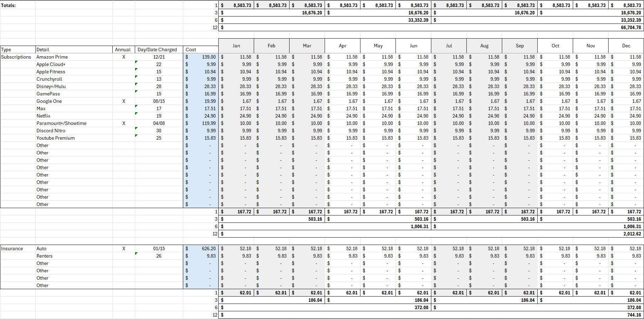Viewport: 644px width, 319px height.
Task: Click the "Subscriptions" type cell
Action: click(18, 57)
